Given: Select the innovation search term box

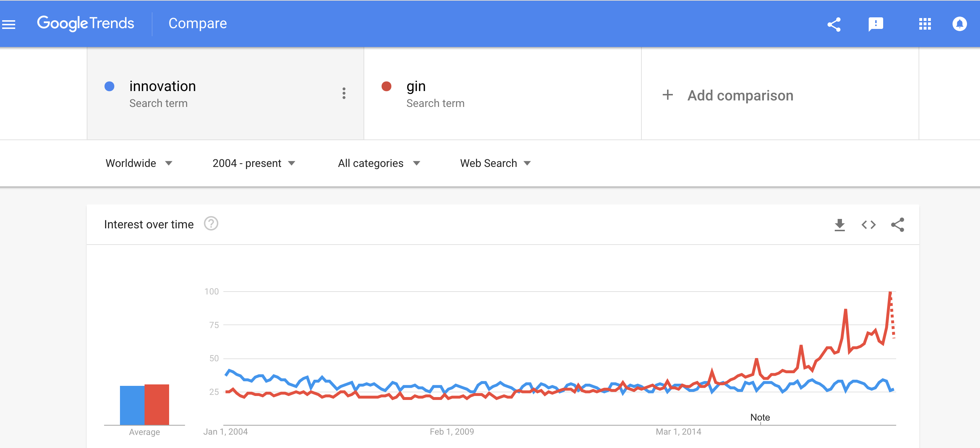Looking at the screenshot, I should (225, 94).
